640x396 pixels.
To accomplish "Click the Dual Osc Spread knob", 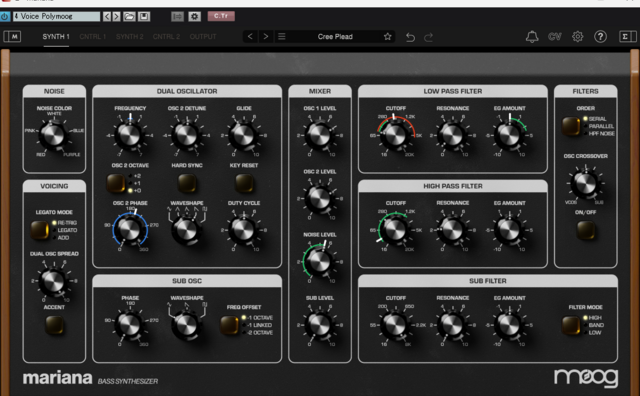I will pos(53,280).
